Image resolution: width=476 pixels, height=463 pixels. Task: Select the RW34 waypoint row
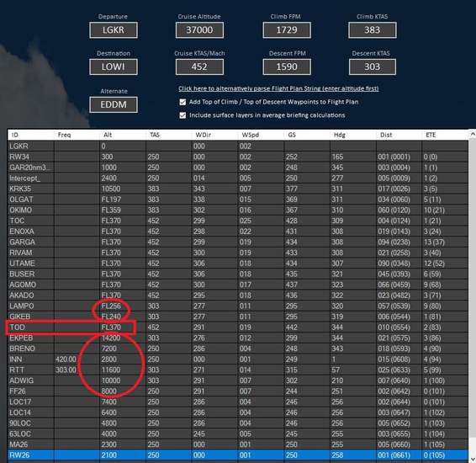[x=238, y=157]
